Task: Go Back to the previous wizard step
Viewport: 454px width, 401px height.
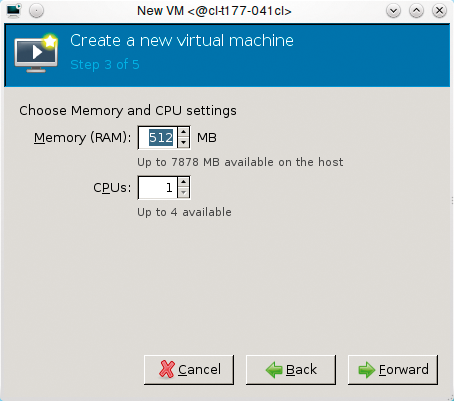Action: (x=291, y=370)
